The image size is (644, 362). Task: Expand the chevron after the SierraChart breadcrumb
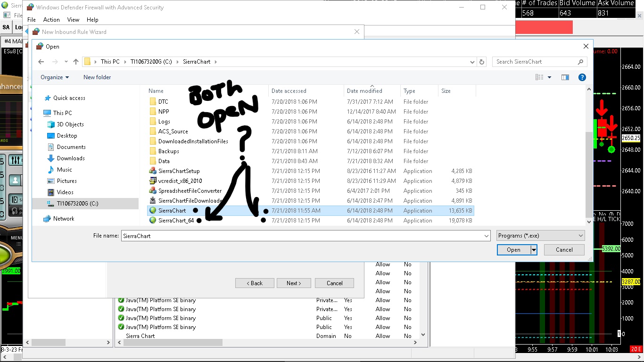point(216,62)
